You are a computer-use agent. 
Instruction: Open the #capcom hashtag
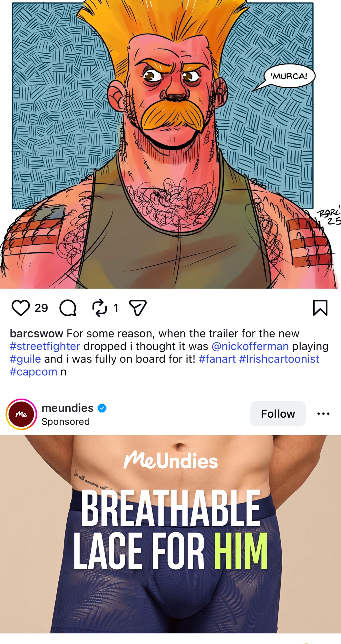tap(34, 372)
